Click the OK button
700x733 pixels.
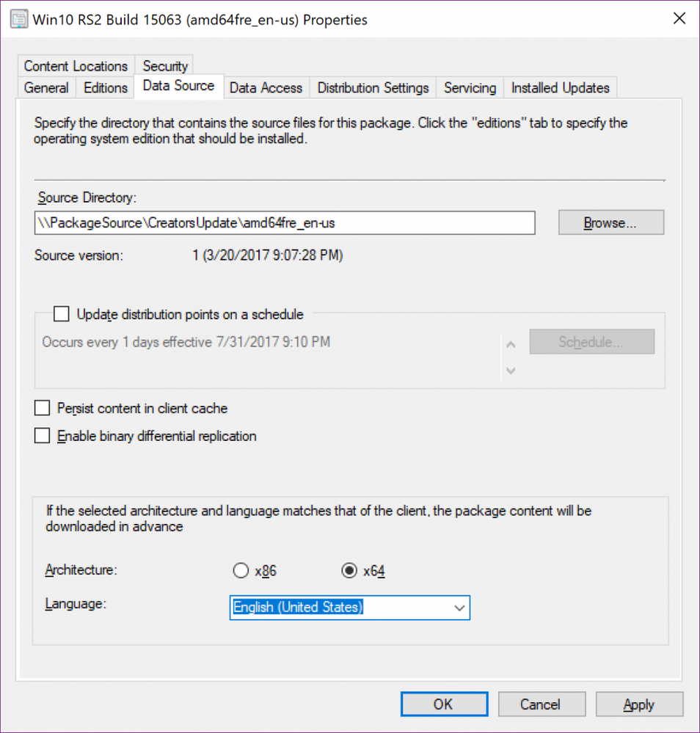(x=444, y=704)
